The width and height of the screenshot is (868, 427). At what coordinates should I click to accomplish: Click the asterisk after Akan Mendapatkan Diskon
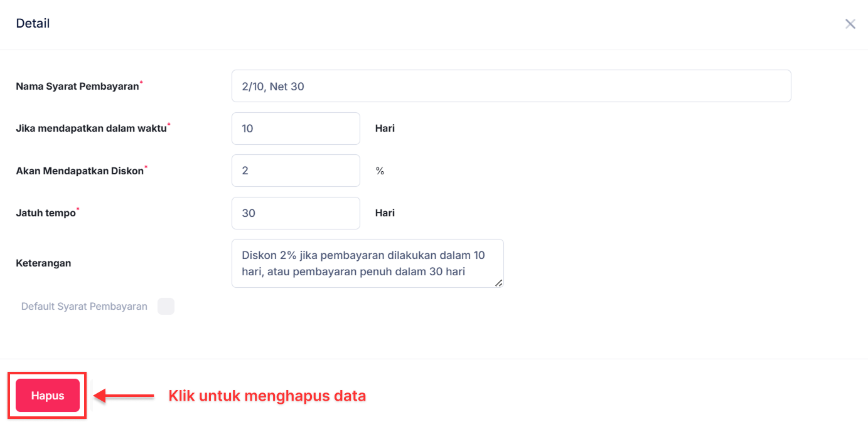[x=147, y=166]
